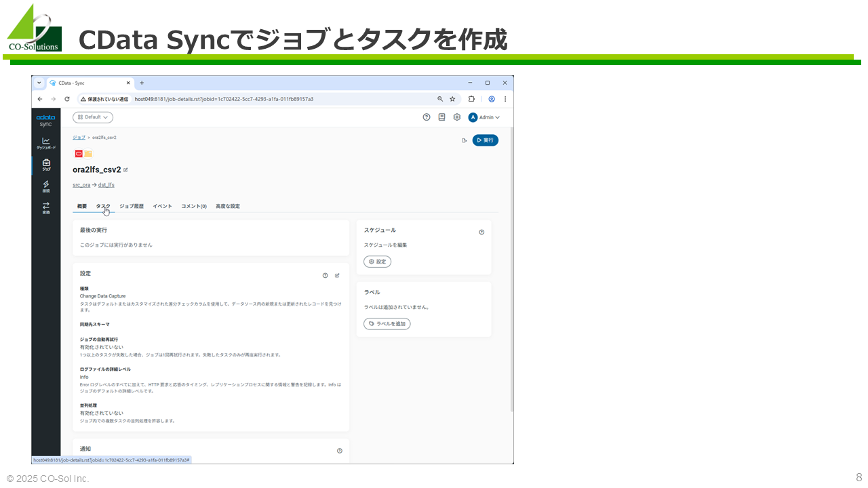Click the '通知' card heading
The width and height of the screenshot is (868, 488).
click(85, 449)
